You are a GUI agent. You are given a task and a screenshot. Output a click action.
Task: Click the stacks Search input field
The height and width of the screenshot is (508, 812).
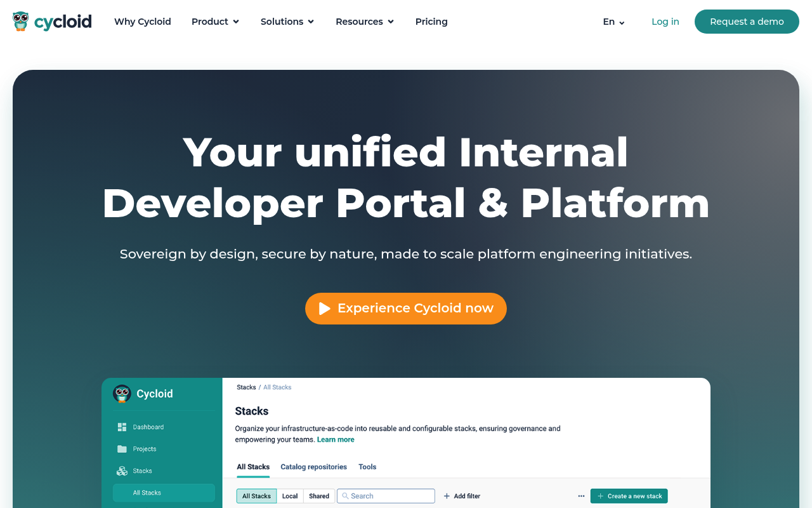click(x=386, y=496)
